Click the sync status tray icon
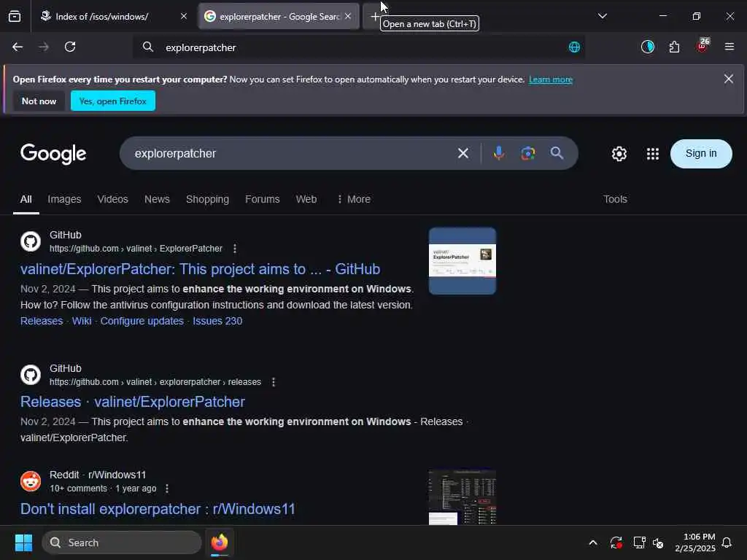Image resolution: width=747 pixels, height=560 pixels. [x=616, y=542]
